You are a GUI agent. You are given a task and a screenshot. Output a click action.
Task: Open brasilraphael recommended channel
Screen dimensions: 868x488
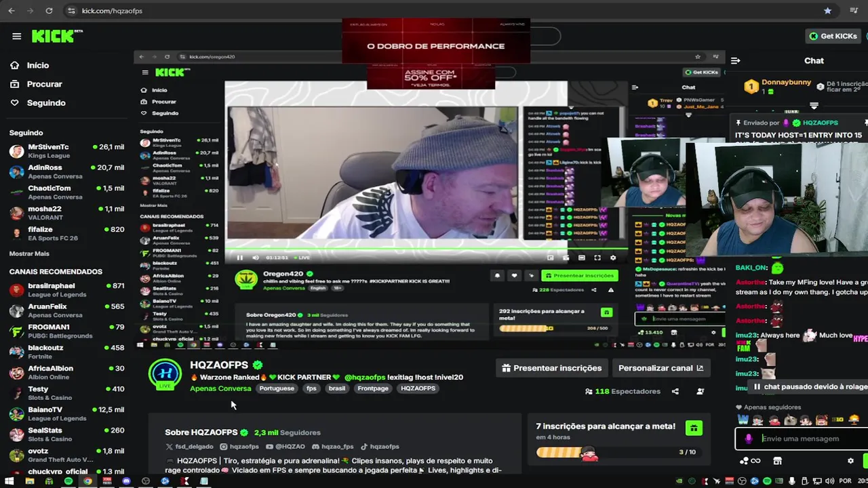pos(66,290)
